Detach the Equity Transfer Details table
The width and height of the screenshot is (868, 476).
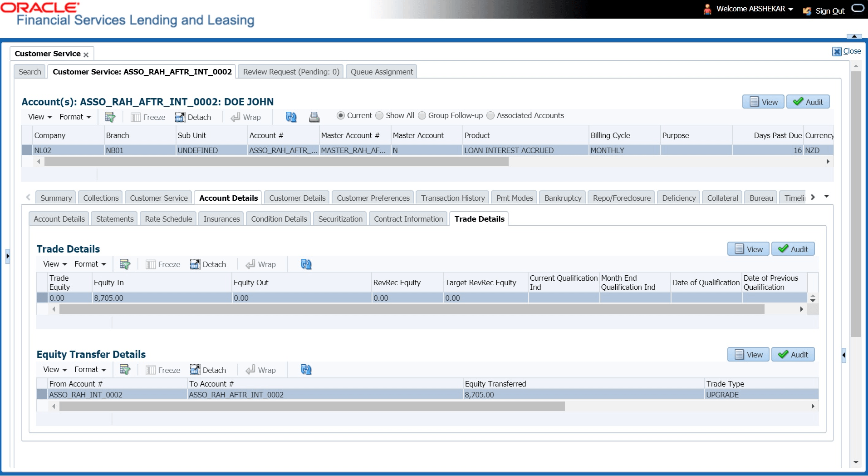(x=208, y=370)
